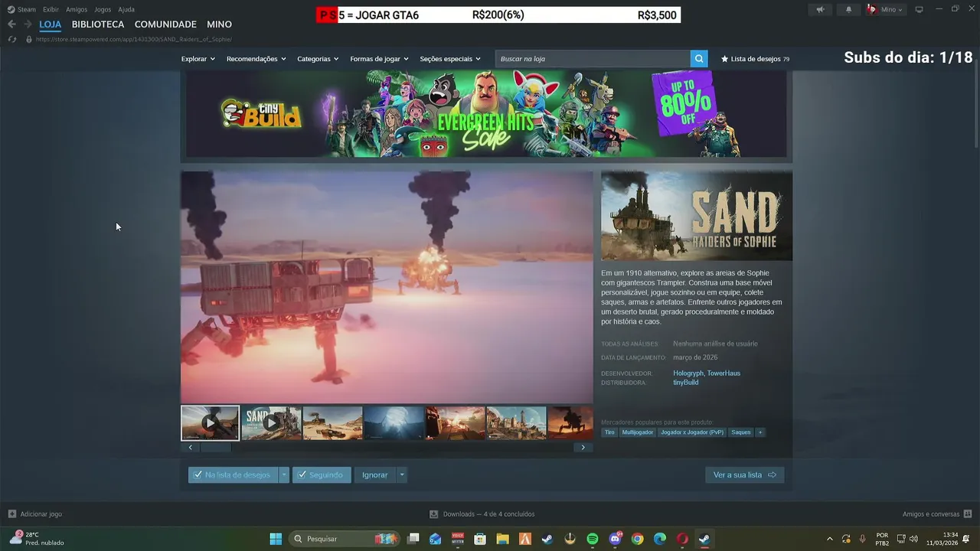This screenshot has width=980, height=551.
Task: Open the tinyBuild Evergreen Hits Sale banner
Action: 486,113
